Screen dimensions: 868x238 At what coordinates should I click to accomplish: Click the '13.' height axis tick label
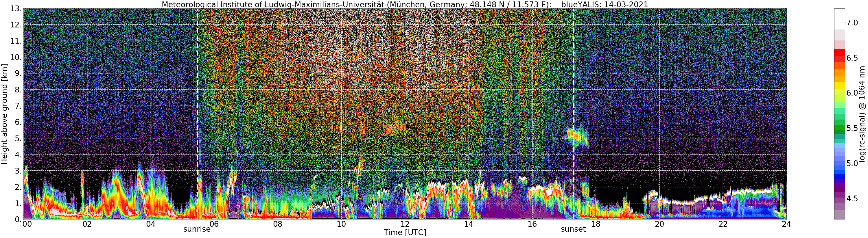tap(16, 9)
